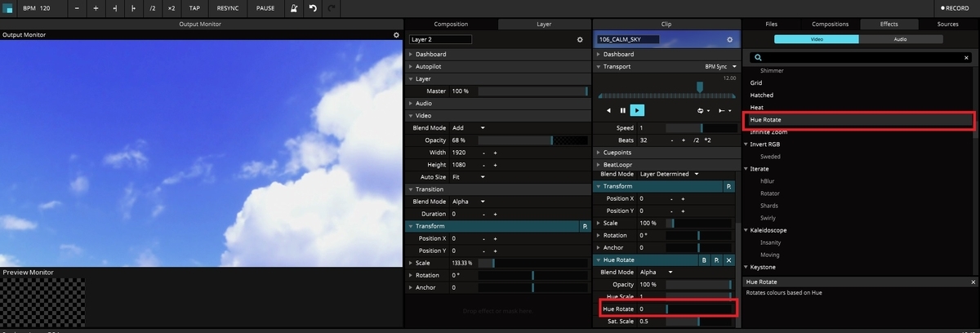The image size is (980, 333).
Task: Open Hue Rotate Blend Mode dropdown
Action: pyautogui.click(x=657, y=272)
